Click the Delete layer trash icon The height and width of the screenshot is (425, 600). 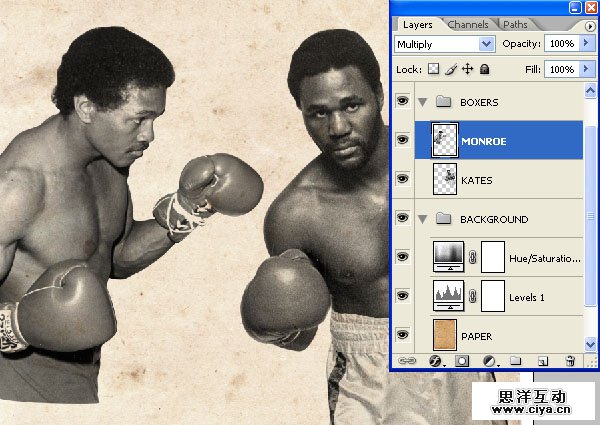coord(569,360)
